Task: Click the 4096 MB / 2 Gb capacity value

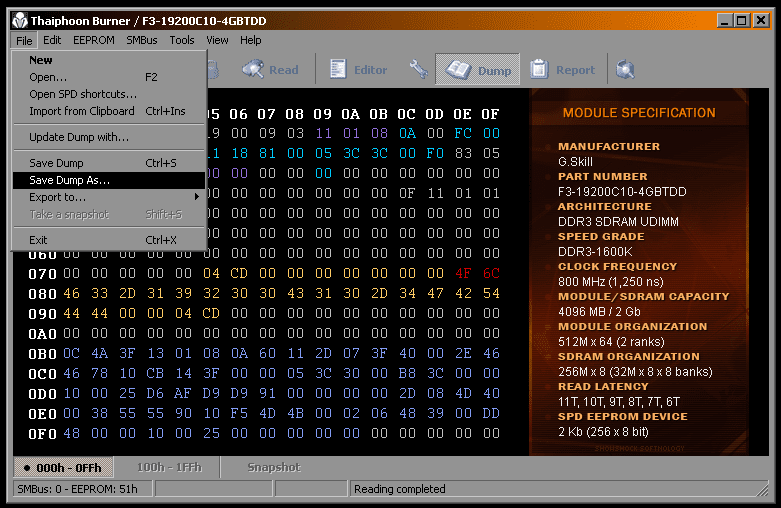Action: click(x=599, y=312)
